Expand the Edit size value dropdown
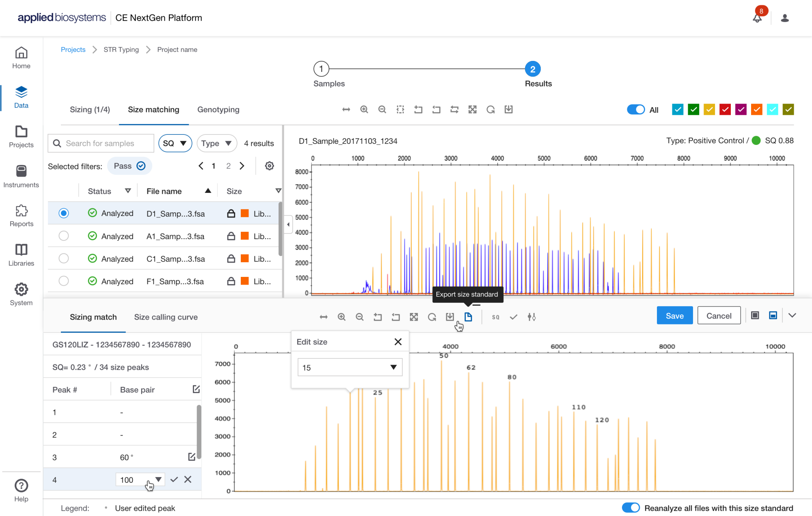The width and height of the screenshot is (812, 516). pyautogui.click(x=393, y=367)
